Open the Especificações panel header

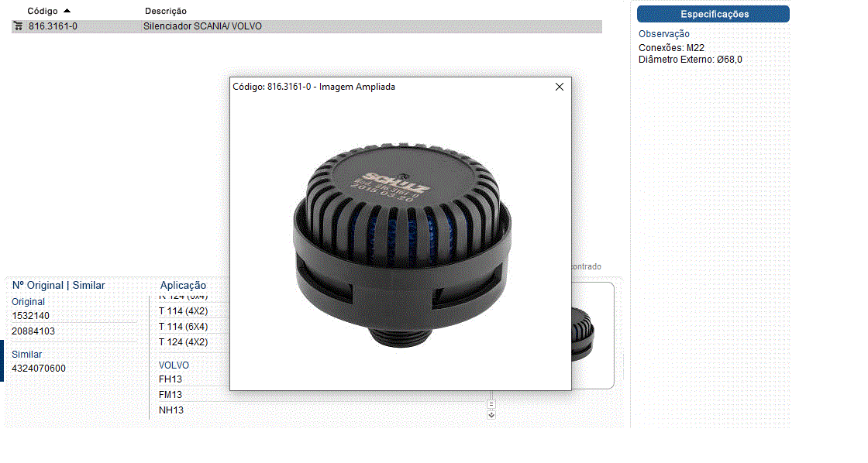(713, 14)
